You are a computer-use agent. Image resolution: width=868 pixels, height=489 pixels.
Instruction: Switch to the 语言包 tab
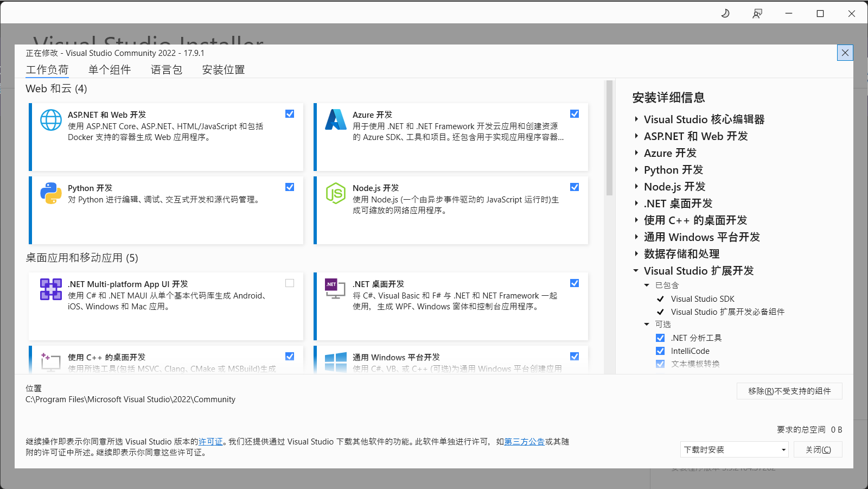(x=167, y=70)
